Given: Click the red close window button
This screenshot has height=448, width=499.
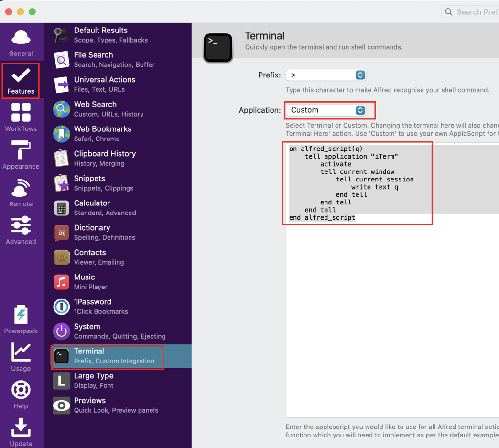Looking at the screenshot, I should (x=9, y=12).
